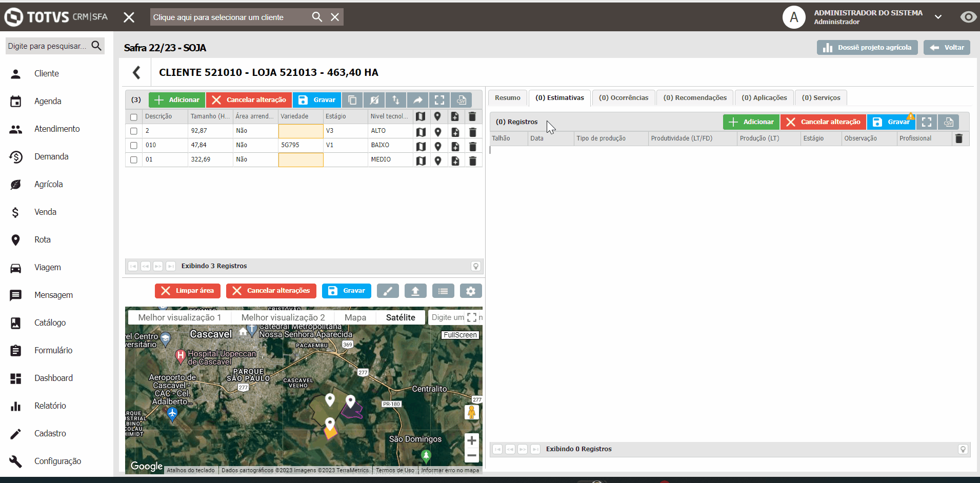The image size is (980, 483).
Task: Tick the select-all checkbox in plots header
Action: (134, 117)
